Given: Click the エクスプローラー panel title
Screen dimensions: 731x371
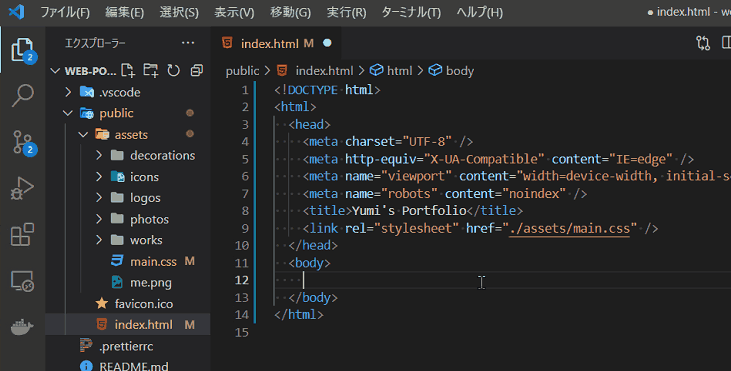Looking at the screenshot, I should (x=95, y=43).
